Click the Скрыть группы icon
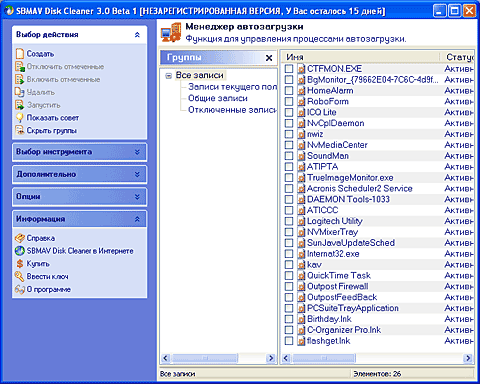The width and height of the screenshot is (480, 384). 20,130
